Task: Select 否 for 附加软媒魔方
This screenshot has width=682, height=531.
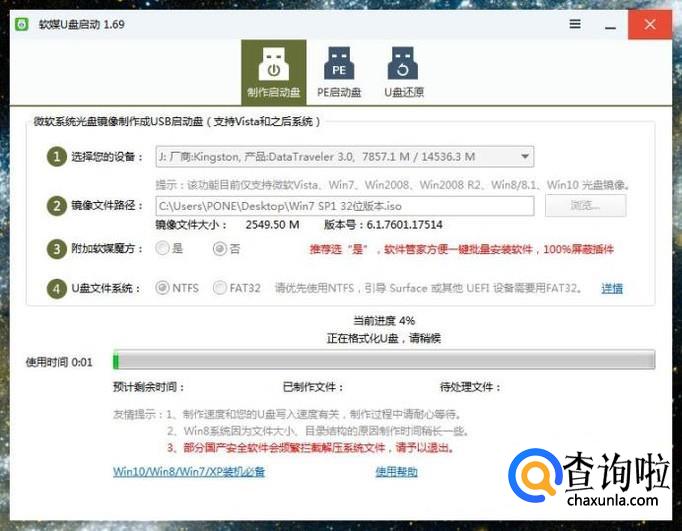Action: [227, 248]
